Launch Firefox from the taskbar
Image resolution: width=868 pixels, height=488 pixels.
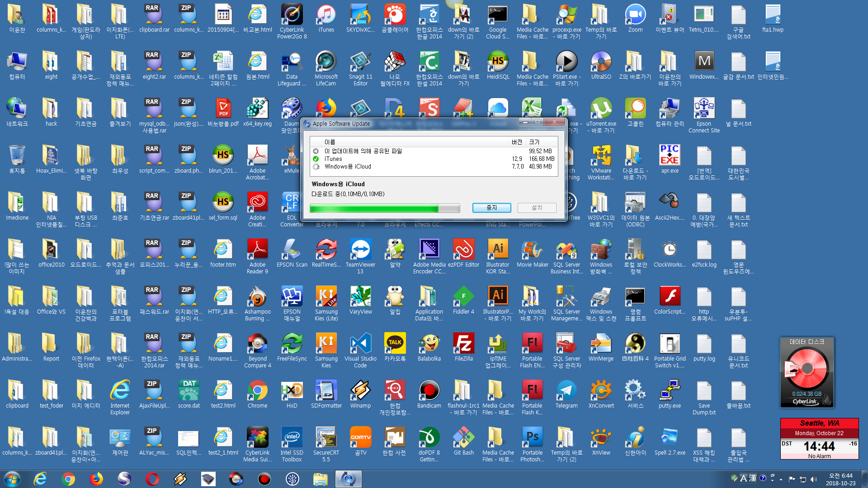[x=96, y=479]
